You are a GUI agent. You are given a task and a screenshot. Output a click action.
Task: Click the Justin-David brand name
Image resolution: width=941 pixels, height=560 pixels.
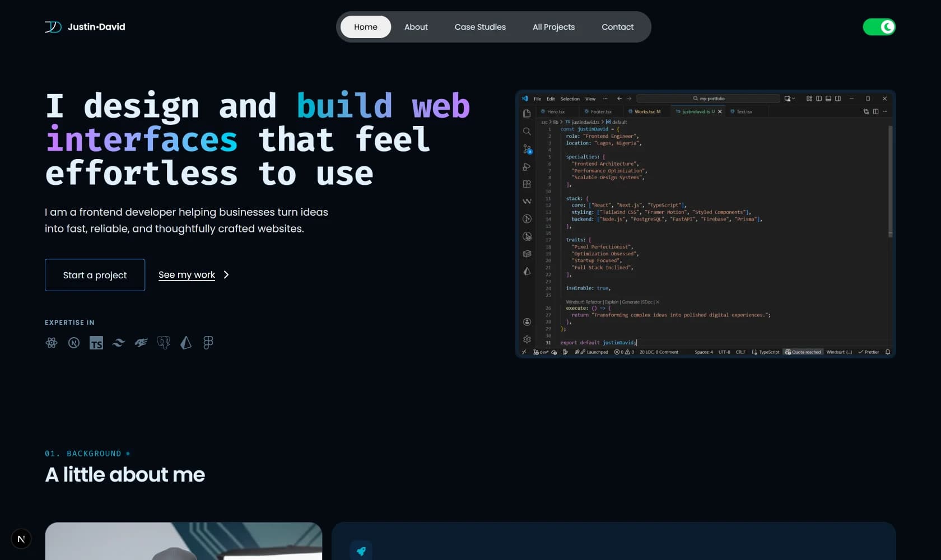[x=96, y=27]
